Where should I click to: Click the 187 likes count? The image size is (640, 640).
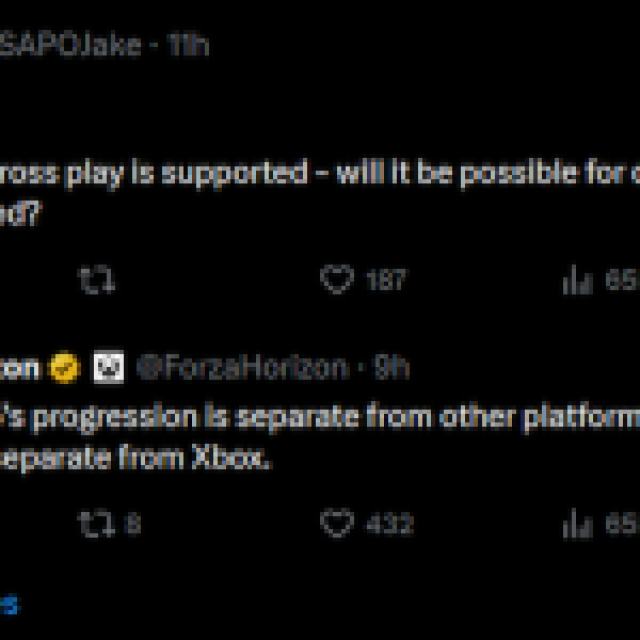385,281
